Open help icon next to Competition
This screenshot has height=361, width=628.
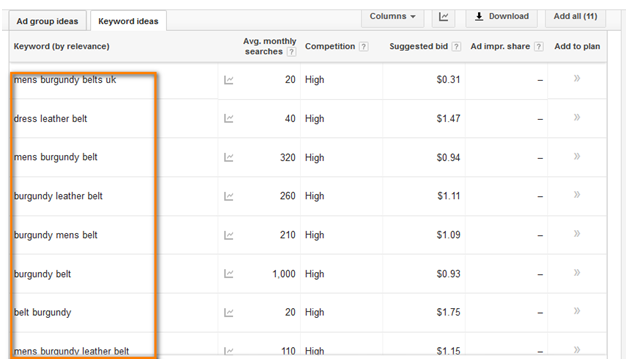click(363, 46)
